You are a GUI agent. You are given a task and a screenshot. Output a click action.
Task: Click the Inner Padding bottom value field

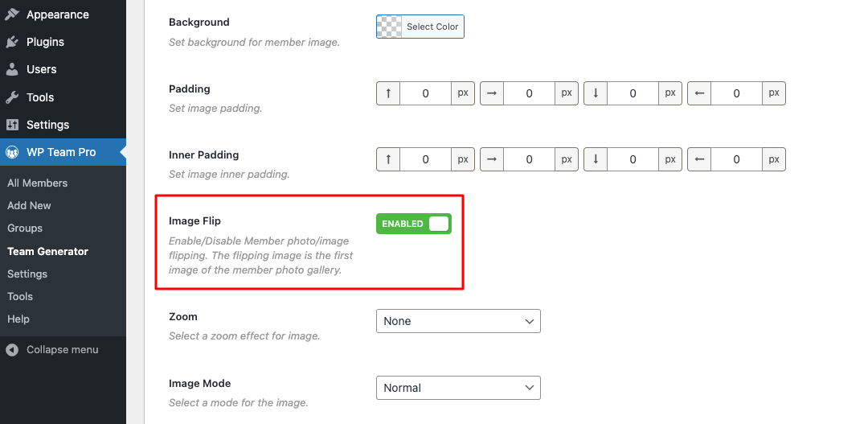633,159
